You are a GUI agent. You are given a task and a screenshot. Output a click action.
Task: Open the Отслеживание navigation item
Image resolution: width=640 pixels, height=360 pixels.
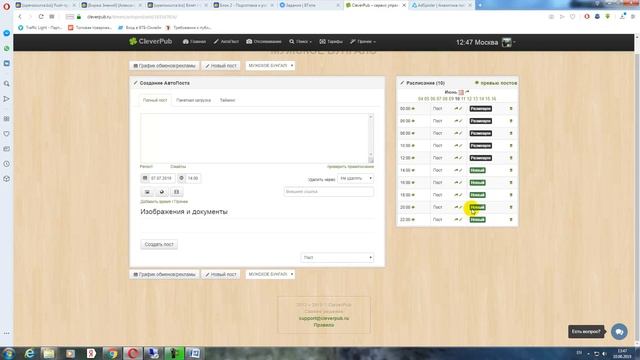point(264,42)
